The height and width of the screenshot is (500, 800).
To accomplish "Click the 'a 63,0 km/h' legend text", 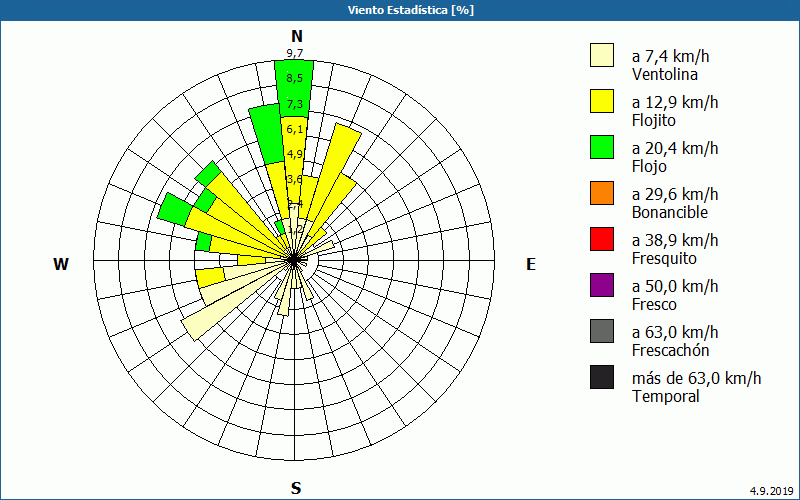I will (x=675, y=332).
